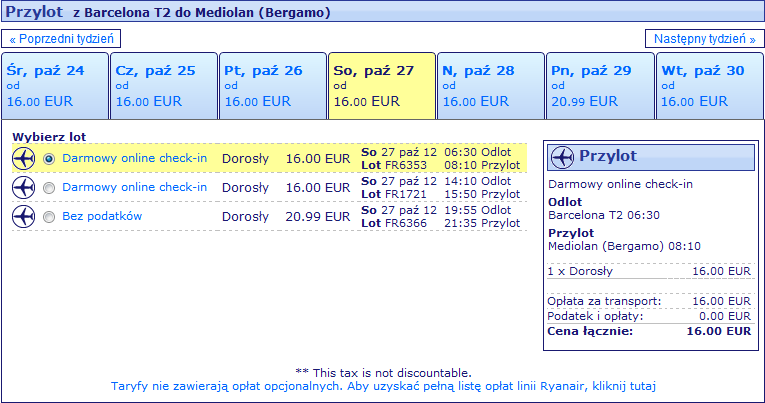Open the Darmowy online check-in link for FR1721
Screen dimensions: 765x403
click(135, 187)
